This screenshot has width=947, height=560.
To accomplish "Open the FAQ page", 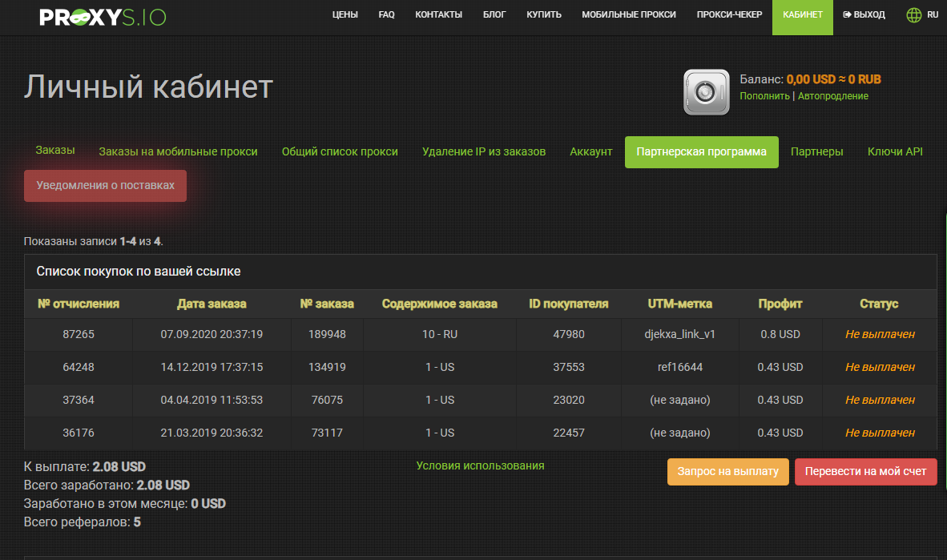I will [386, 14].
